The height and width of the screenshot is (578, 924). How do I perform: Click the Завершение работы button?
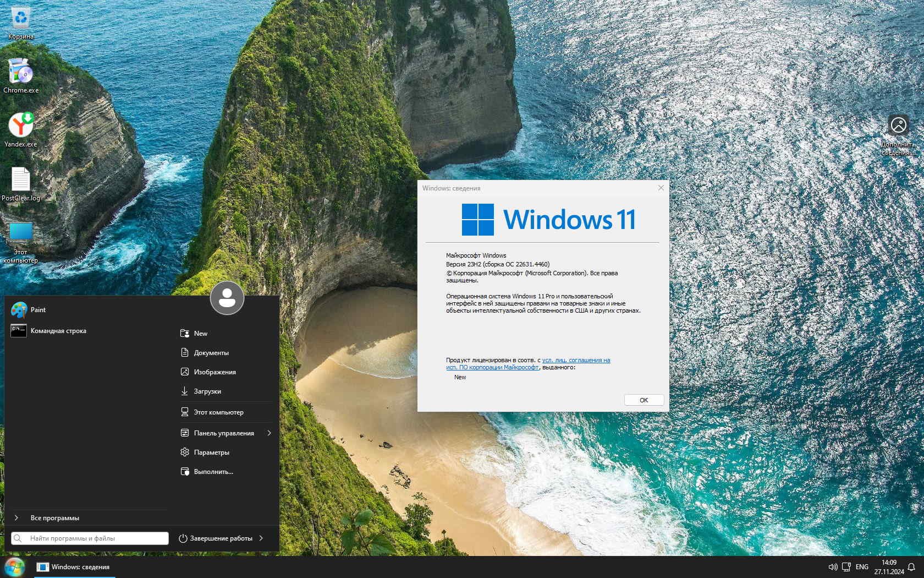pos(216,538)
